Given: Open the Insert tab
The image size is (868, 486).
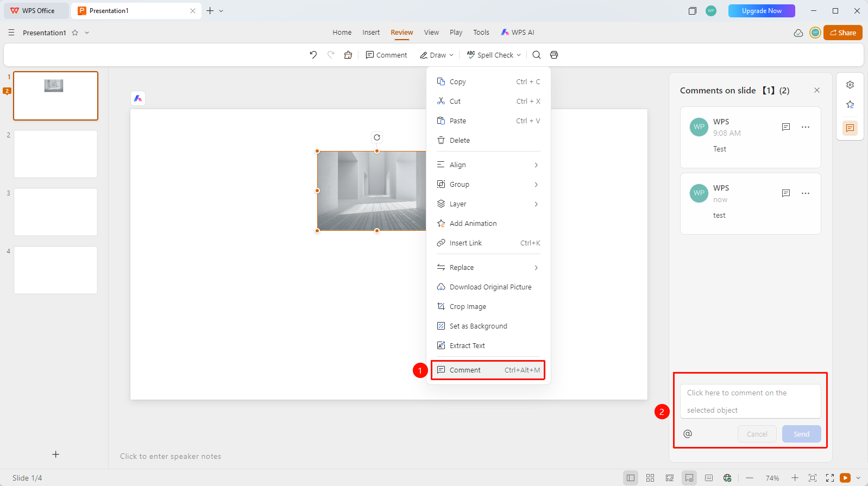Looking at the screenshot, I should 371,33.
